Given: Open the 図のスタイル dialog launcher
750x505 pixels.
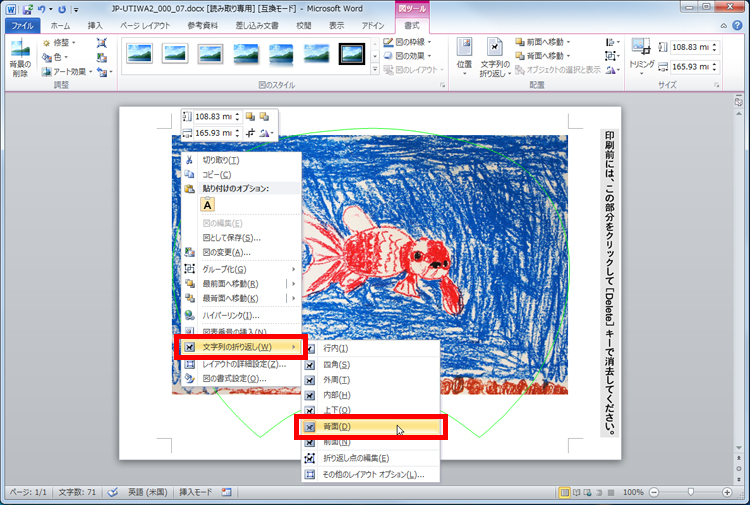Looking at the screenshot, I should [442, 85].
